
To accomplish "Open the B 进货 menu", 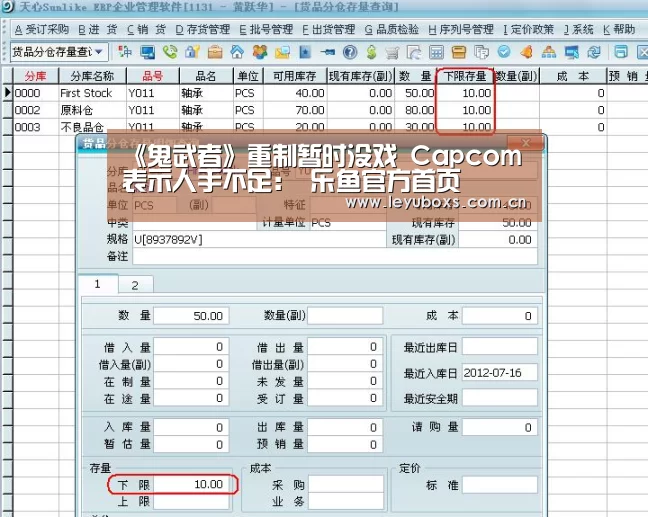I will 97,29.
